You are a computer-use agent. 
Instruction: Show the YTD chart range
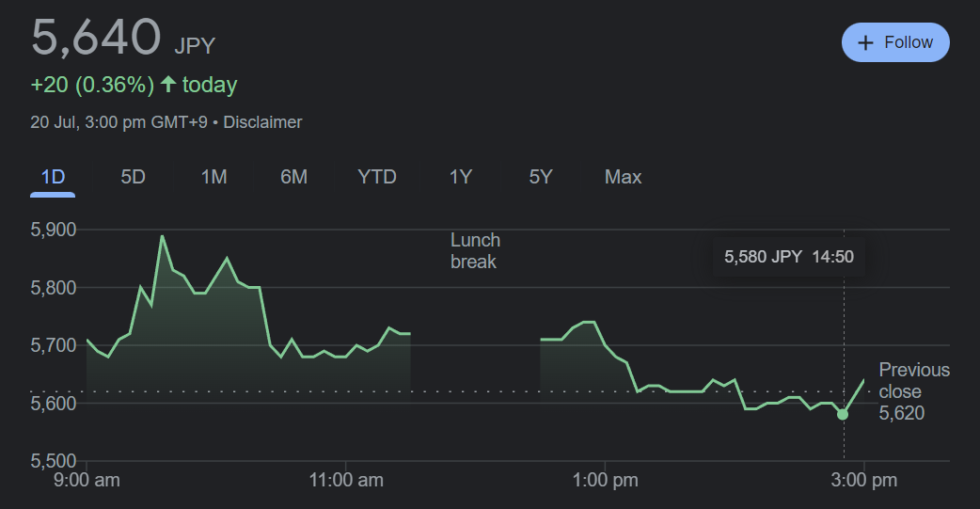(377, 177)
